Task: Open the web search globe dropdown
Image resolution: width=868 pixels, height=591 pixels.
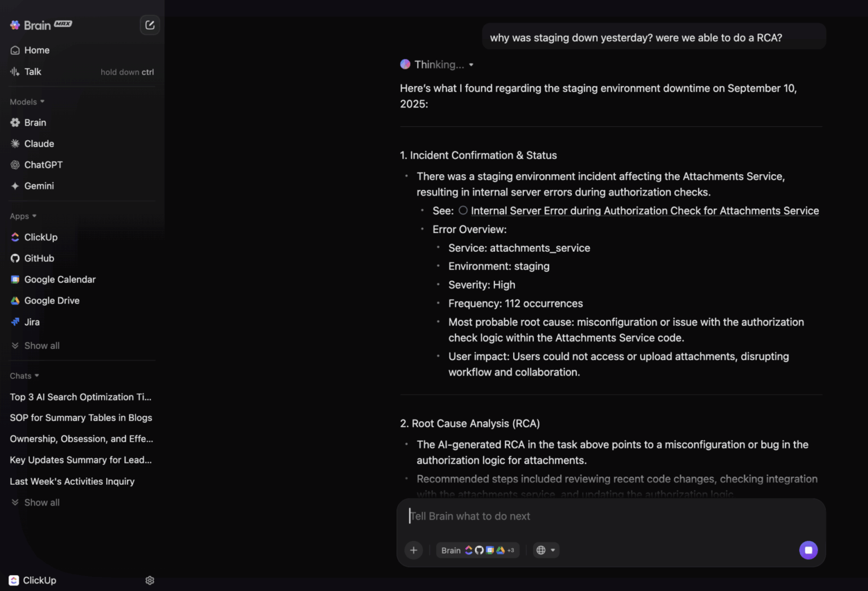Action: tap(546, 550)
